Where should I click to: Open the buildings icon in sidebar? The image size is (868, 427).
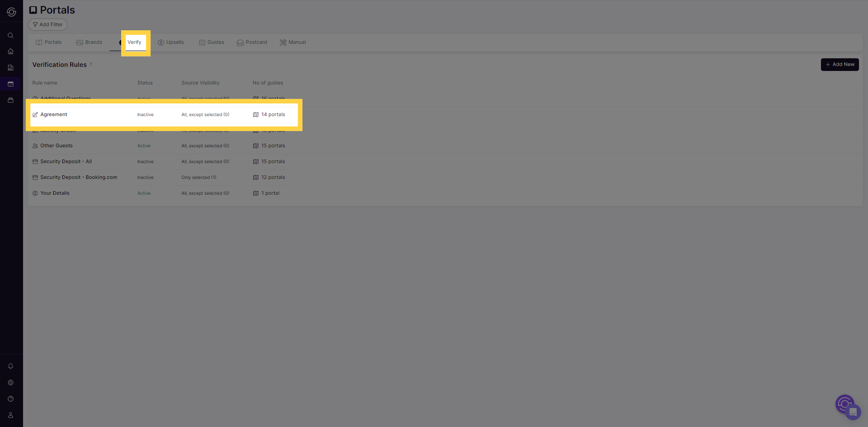(10, 68)
